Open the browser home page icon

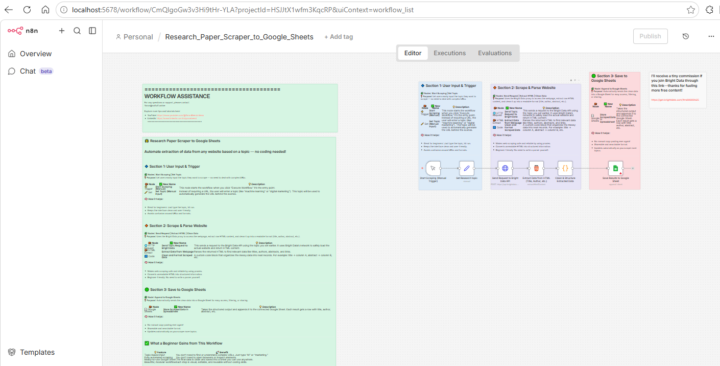(x=45, y=10)
